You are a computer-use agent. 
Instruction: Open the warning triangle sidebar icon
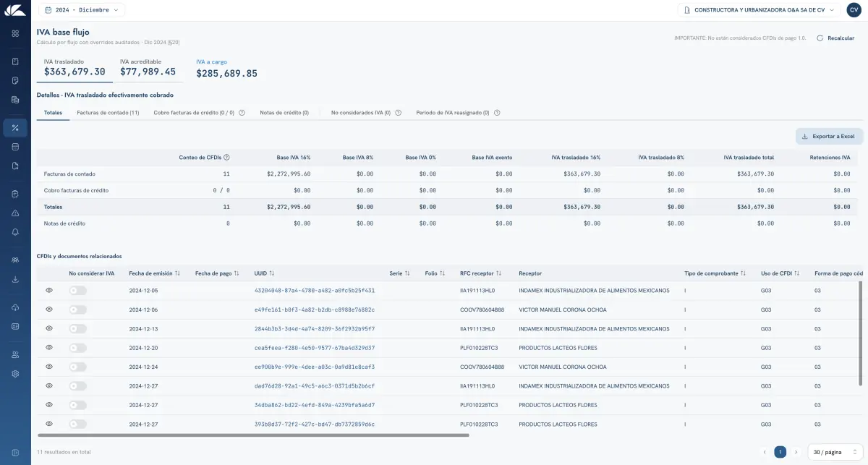point(15,213)
